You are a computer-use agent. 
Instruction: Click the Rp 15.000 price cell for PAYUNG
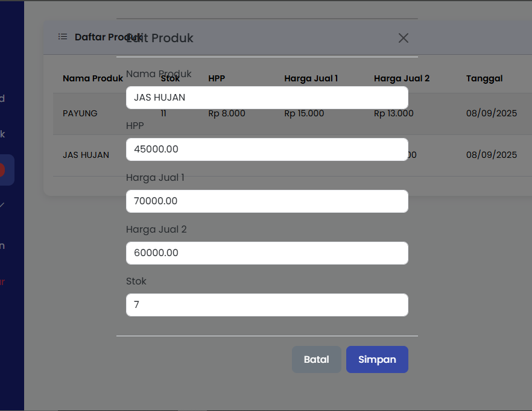(x=304, y=113)
